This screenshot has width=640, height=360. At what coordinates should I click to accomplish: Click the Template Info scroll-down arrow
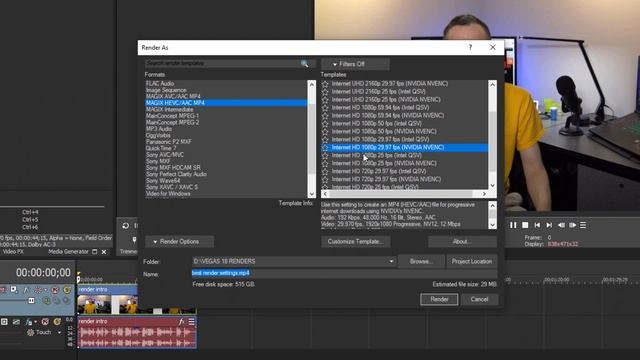coord(492,225)
